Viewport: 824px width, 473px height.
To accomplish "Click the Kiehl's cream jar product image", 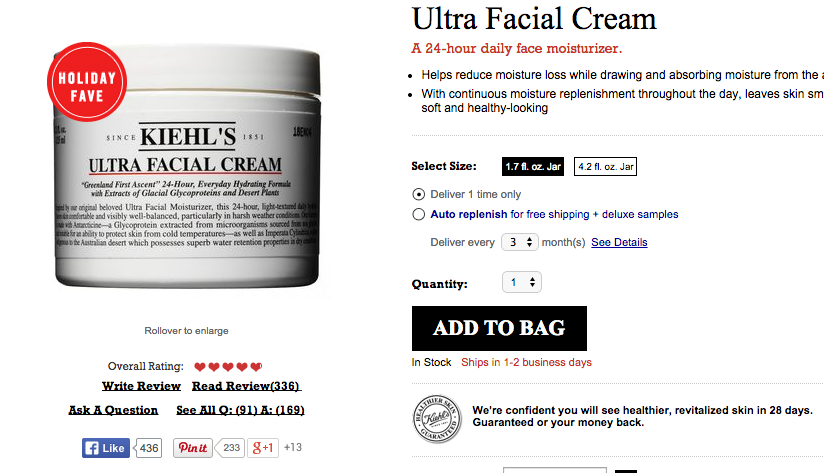I will pyautogui.click(x=188, y=167).
